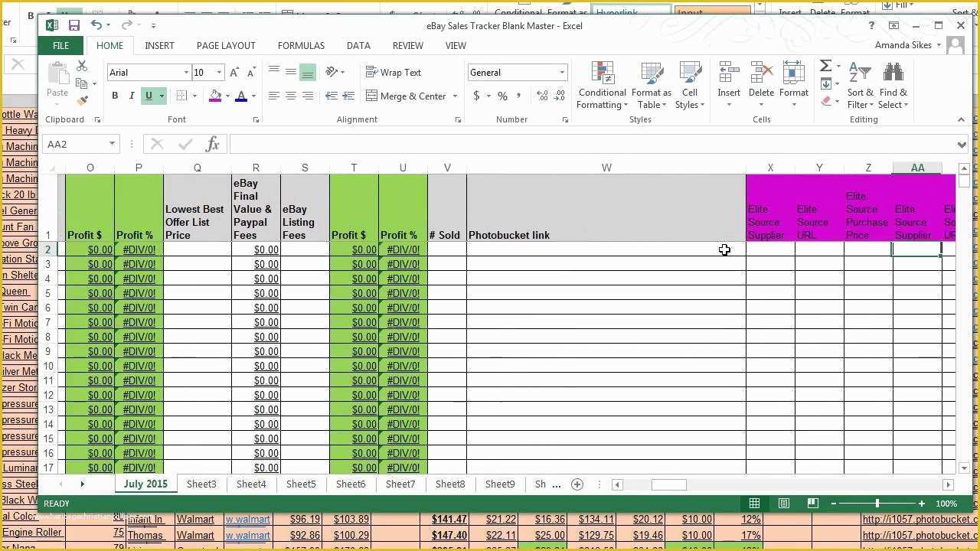Viewport: 980px width, 551px height.
Task: Increase decimal places
Action: 543,96
